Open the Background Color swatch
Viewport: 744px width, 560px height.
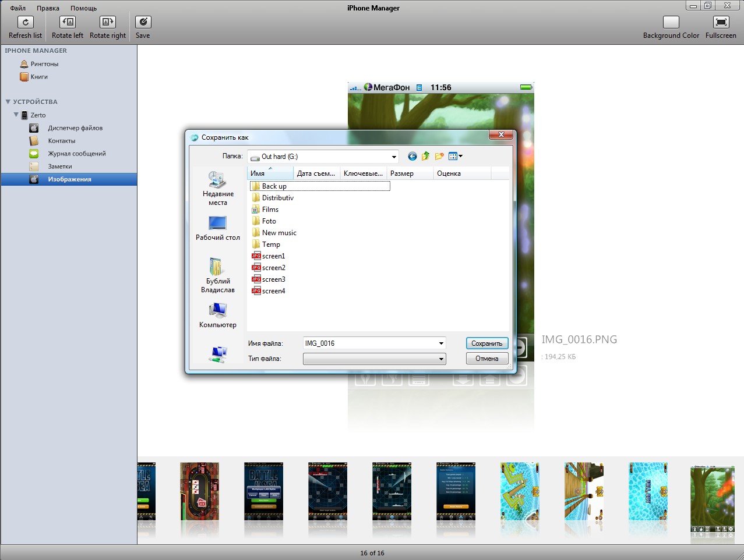(671, 22)
